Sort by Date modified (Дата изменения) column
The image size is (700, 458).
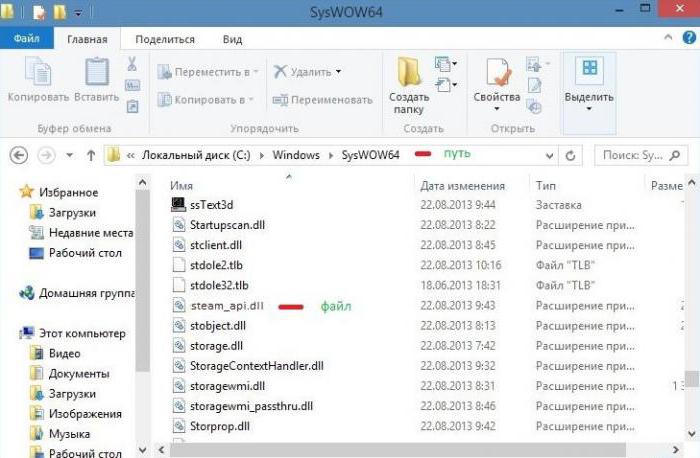click(x=462, y=186)
